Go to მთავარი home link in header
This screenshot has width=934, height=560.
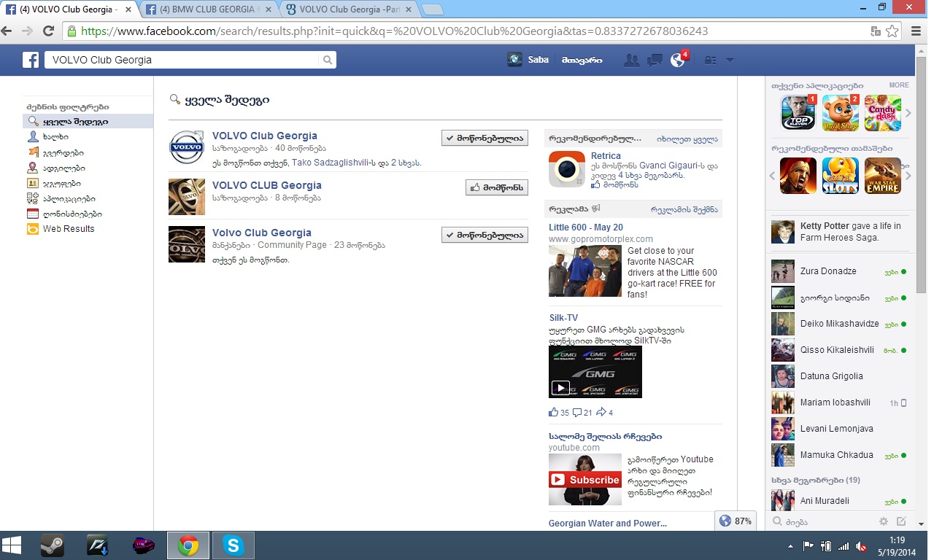(582, 60)
